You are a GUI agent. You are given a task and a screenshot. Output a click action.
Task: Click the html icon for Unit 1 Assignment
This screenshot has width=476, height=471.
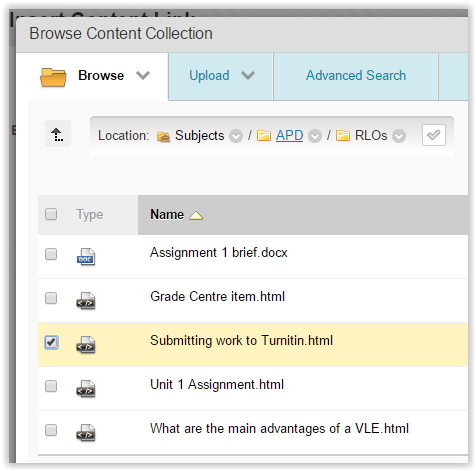86,389
